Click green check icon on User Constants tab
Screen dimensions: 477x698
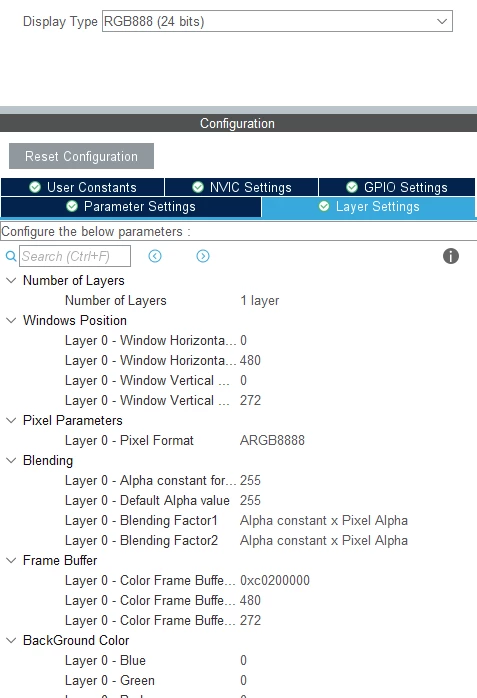[x=35, y=187]
